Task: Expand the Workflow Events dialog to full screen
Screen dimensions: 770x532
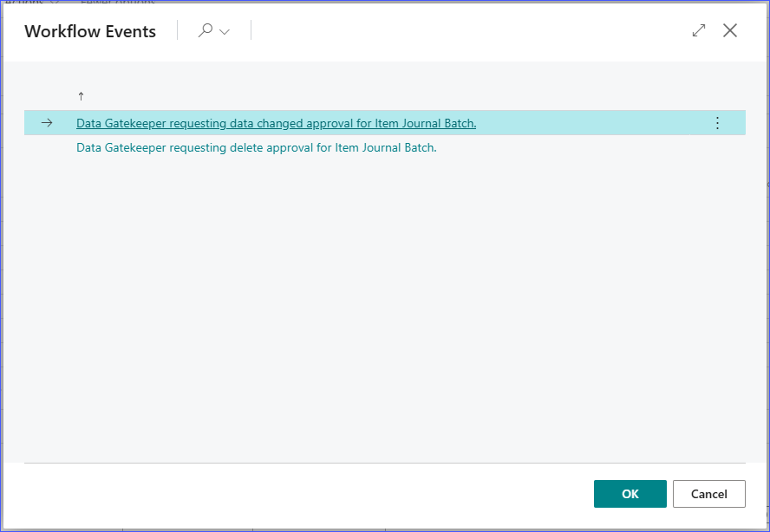Action: coord(699,31)
